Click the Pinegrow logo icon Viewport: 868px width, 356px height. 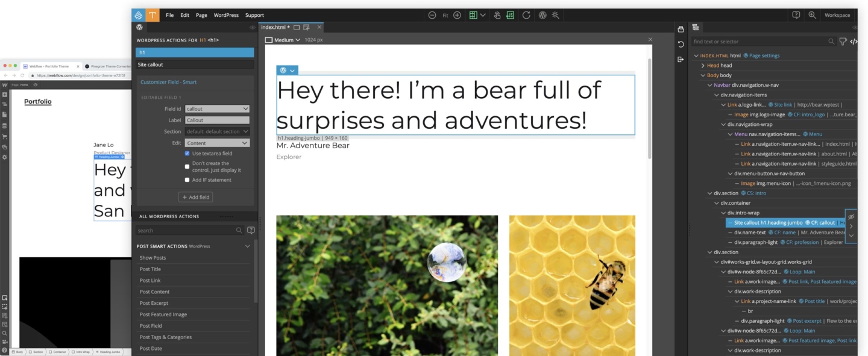tap(139, 15)
